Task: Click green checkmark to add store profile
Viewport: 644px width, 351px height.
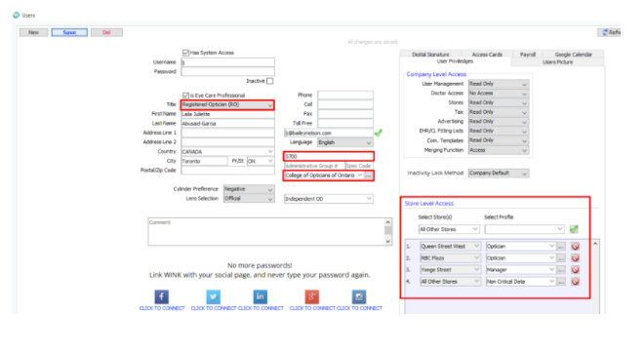Action: (574, 229)
